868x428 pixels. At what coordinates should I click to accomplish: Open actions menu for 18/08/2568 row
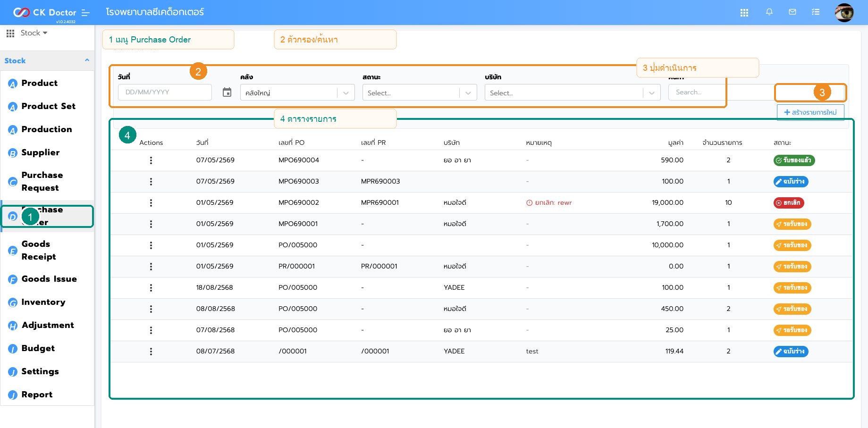151,288
